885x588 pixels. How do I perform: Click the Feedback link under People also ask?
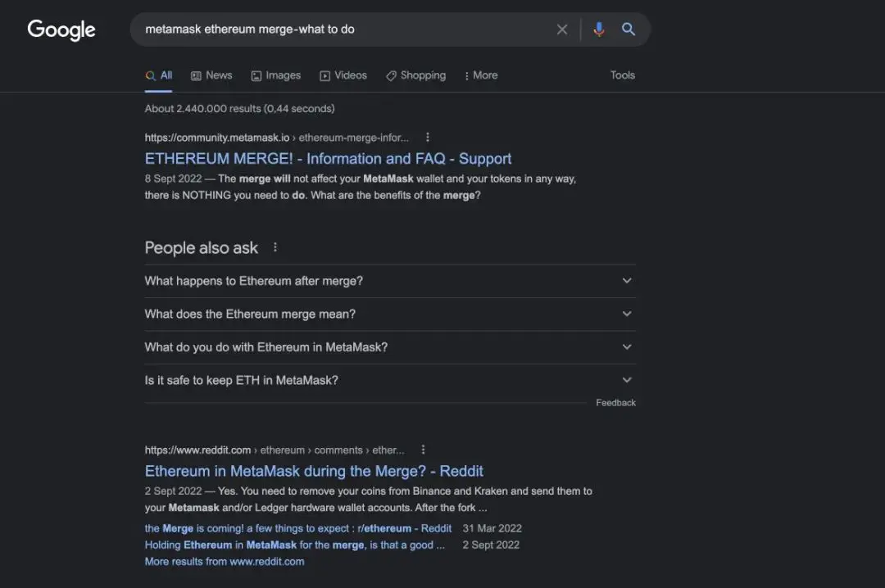tap(615, 402)
